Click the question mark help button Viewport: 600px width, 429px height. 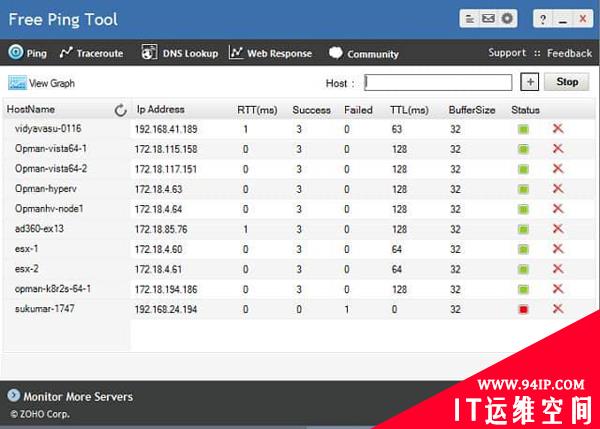pyautogui.click(x=543, y=19)
